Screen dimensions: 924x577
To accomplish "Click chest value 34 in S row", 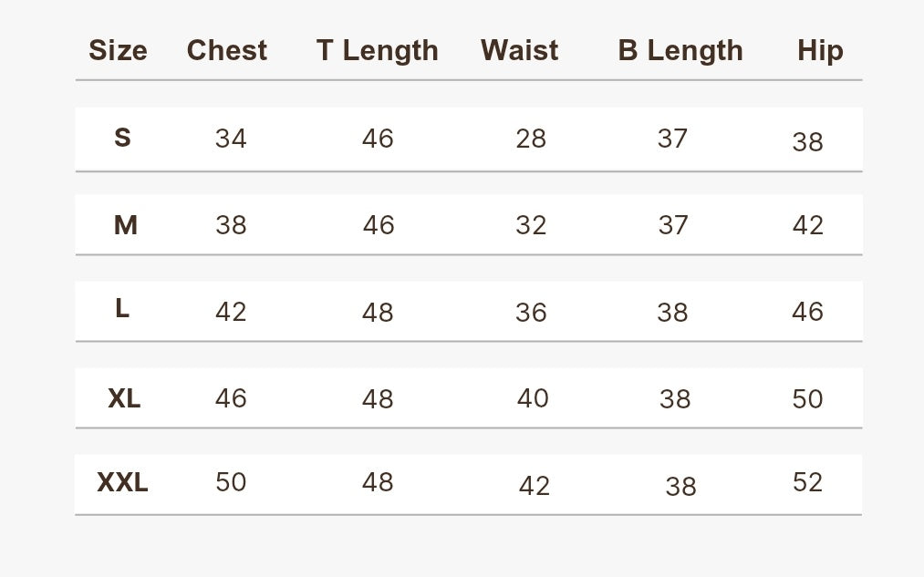I will point(231,139).
